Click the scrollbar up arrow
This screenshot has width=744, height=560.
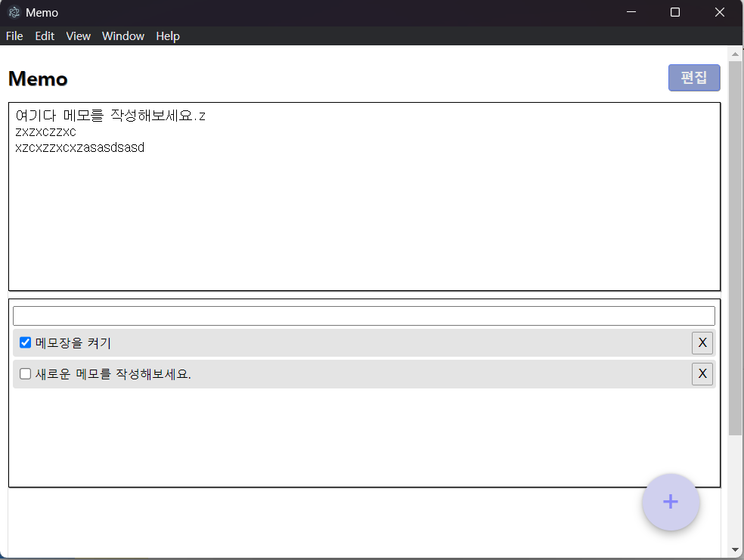[736, 54]
